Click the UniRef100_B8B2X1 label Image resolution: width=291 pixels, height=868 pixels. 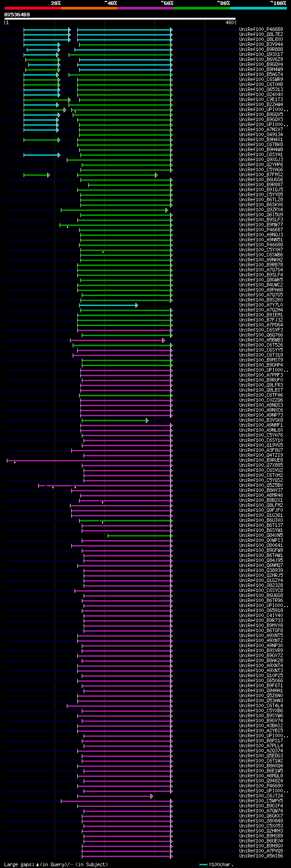[x=261, y=500]
